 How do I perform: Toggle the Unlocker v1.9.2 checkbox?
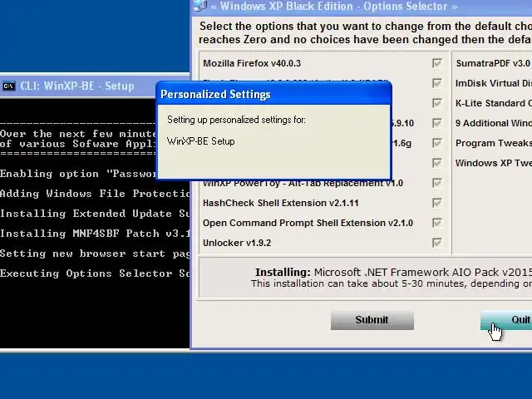coord(437,243)
